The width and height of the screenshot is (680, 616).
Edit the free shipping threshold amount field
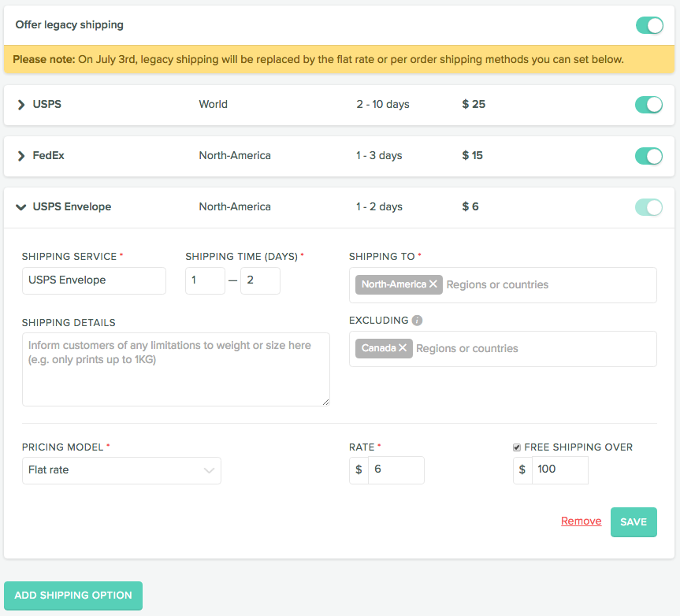pos(559,469)
